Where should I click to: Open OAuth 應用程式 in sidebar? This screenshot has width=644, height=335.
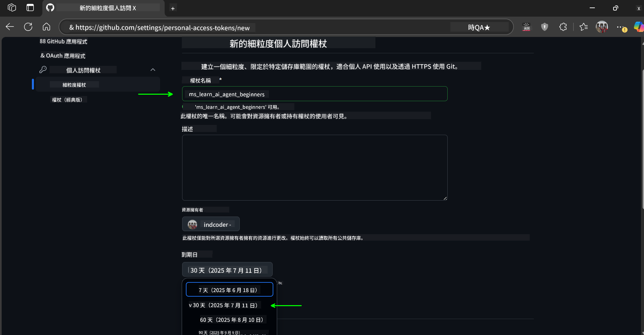tap(63, 56)
